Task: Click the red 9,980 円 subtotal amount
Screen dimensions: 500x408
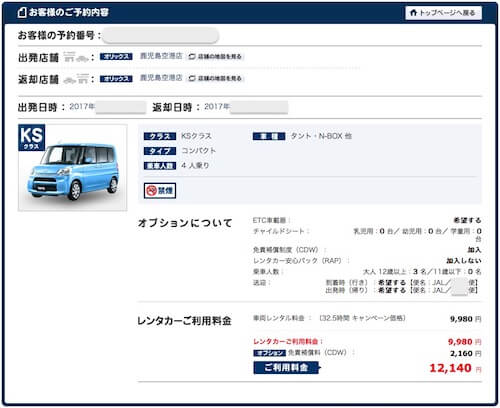Action: click(465, 342)
